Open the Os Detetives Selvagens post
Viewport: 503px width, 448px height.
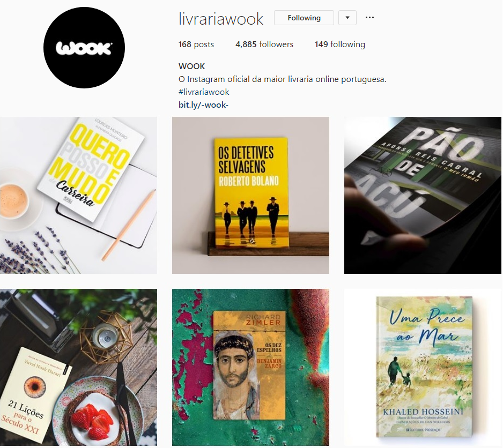(x=250, y=195)
